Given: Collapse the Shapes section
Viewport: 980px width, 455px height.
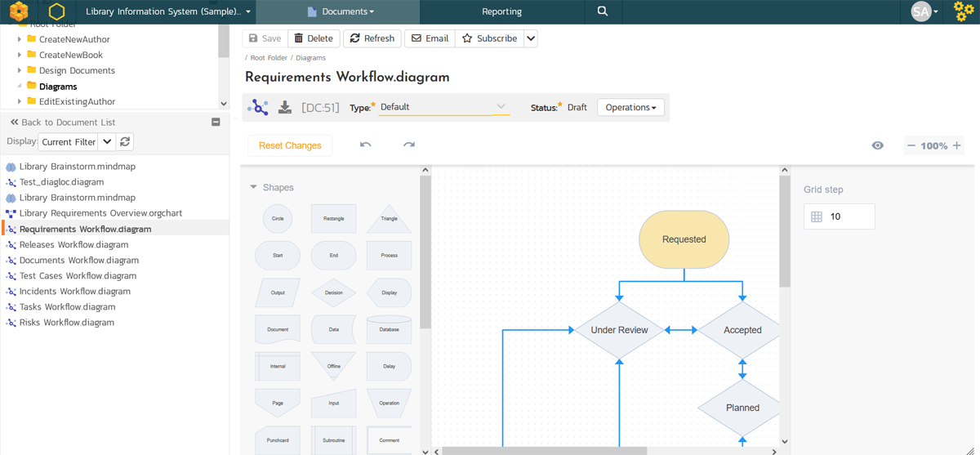Looking at the screenshot, I should [x=253, y=187].
